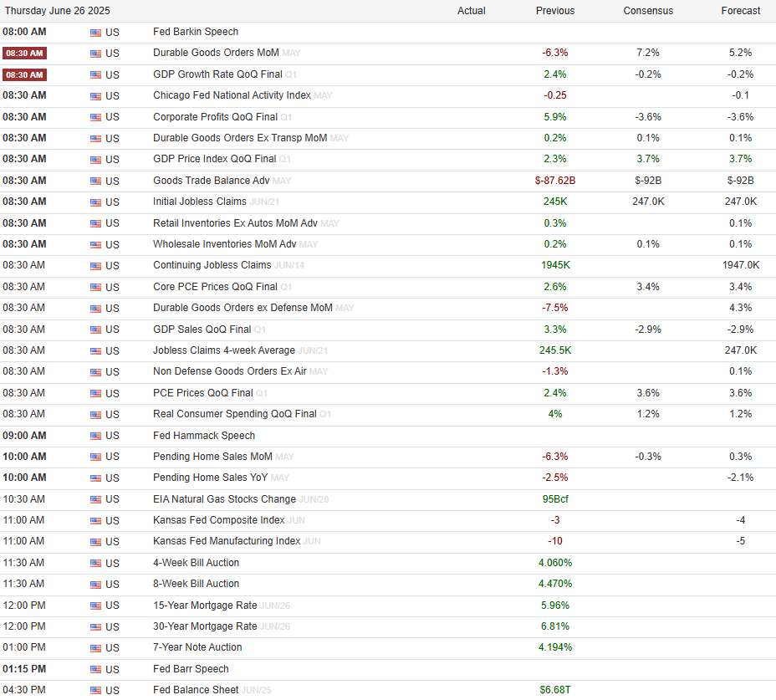
Task: Open Non Defense Goods Orders Ex Air
Action: tap(230, 370)
